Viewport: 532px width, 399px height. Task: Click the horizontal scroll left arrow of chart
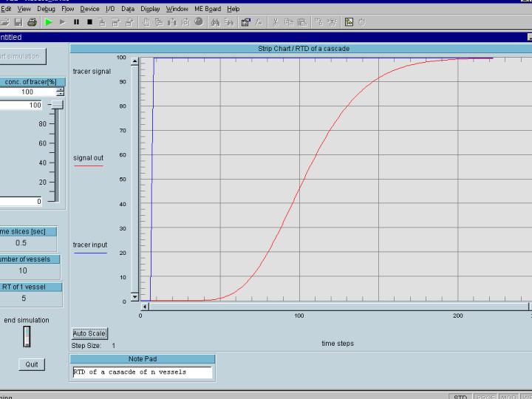pos(145,306)
